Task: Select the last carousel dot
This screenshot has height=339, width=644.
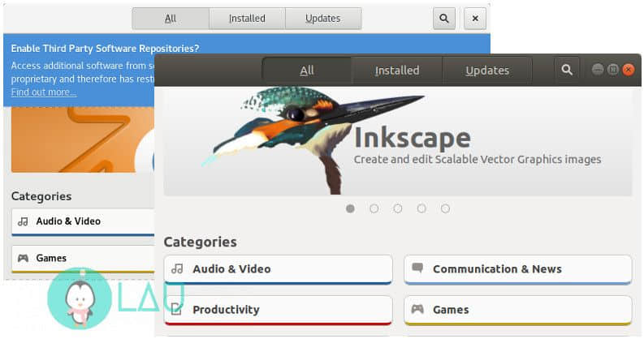Action: (x=445, y=208)
